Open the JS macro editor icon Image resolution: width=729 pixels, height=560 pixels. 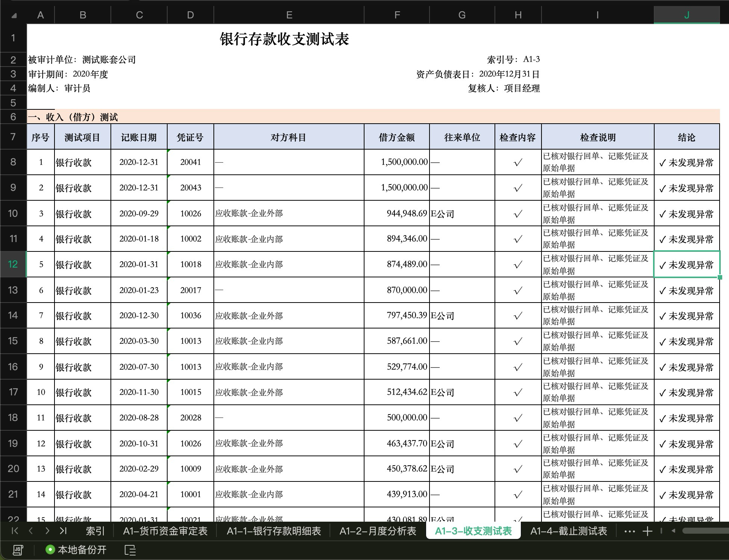tap(18, 550)
